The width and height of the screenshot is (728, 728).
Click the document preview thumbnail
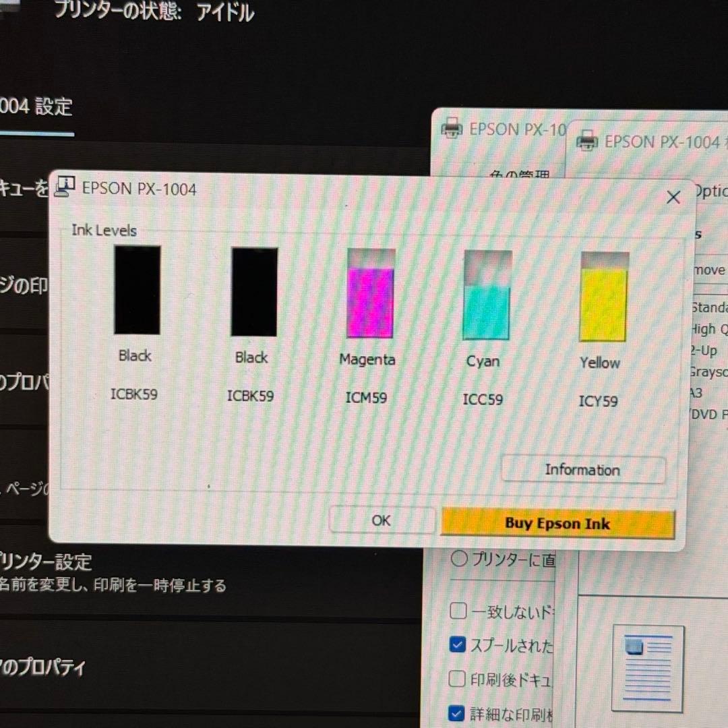(x=648, y=669)
